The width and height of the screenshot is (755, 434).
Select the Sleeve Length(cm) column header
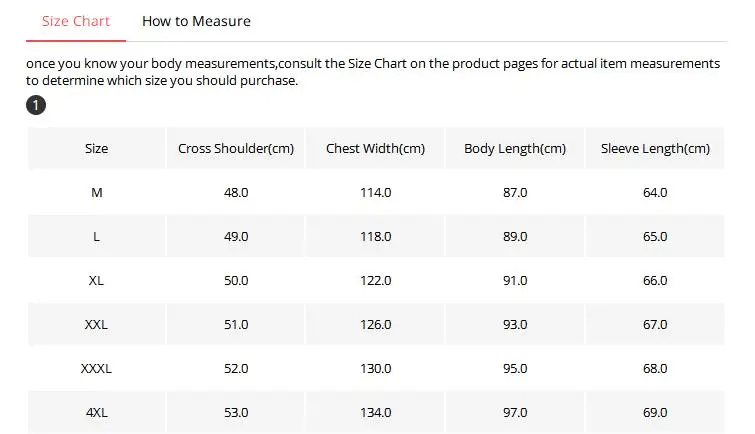pyautogui.click(x=655, y=148)
